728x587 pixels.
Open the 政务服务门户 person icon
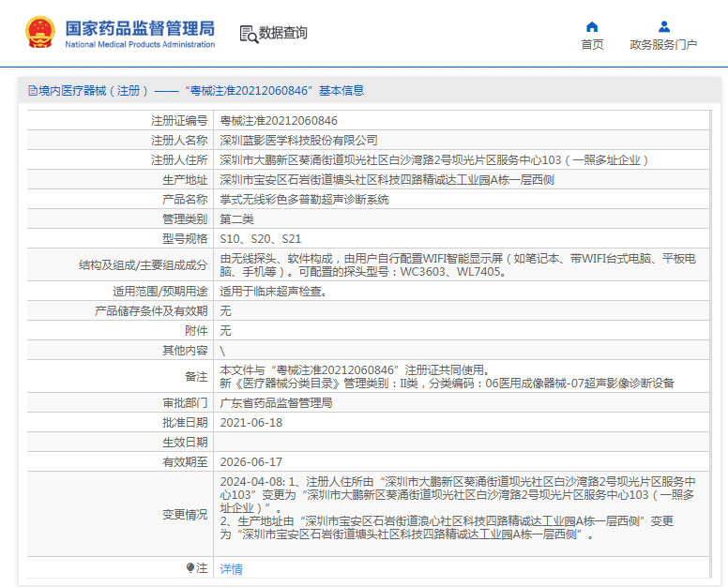[x=664, y=27]
